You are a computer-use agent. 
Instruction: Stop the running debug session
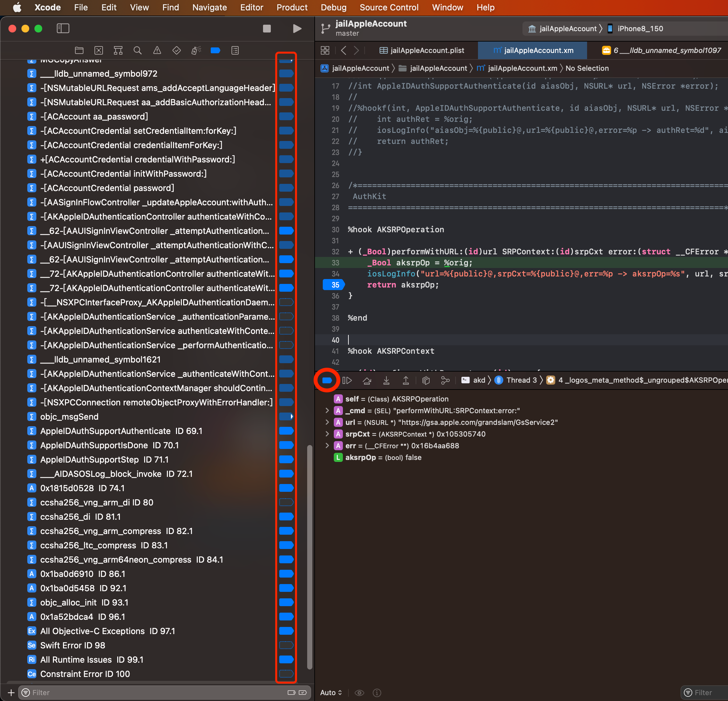click(x=267, y=29)
